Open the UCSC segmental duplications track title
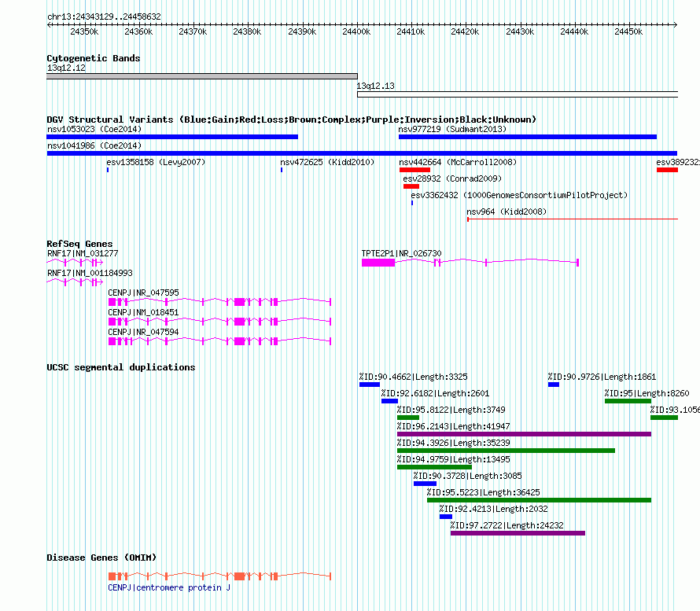This screenshot has width=700, height=611. click(121, 367)
